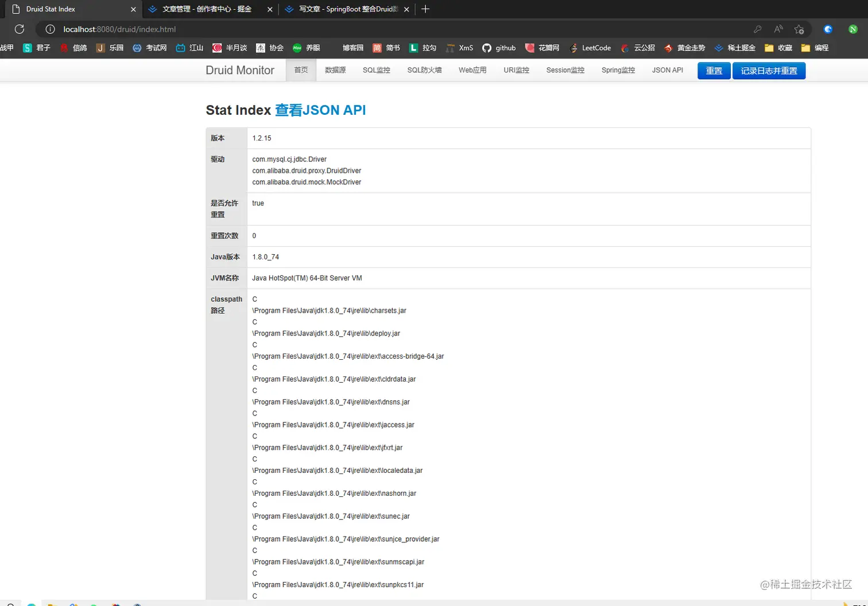Screen dimensions: 868x606
Task: Open the 协会 bookmark
Action: point(270,48)
